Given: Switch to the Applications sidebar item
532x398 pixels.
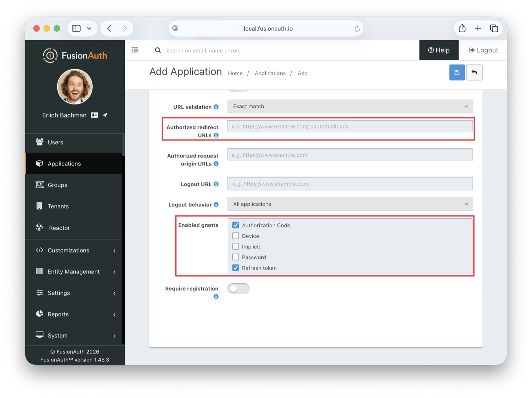Looking at the screenshot, I should (64, 163).
